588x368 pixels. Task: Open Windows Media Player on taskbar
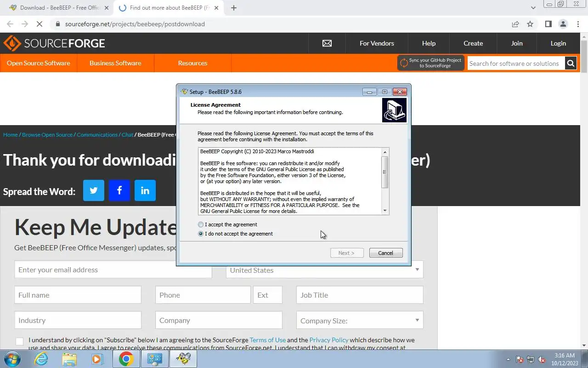[97, 359]
